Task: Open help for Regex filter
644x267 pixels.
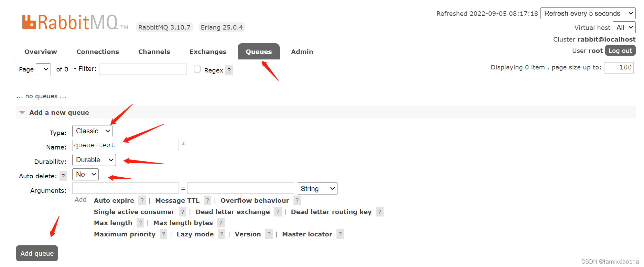Action: click(x=229, y=70)
